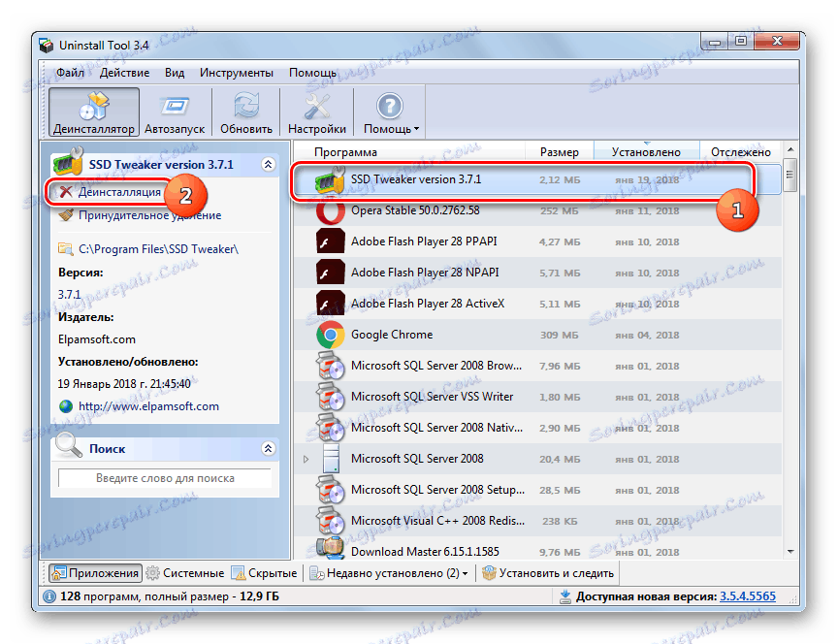
Task: Open the Деинсталлятор toolbar section
Action: coord(94,113)
